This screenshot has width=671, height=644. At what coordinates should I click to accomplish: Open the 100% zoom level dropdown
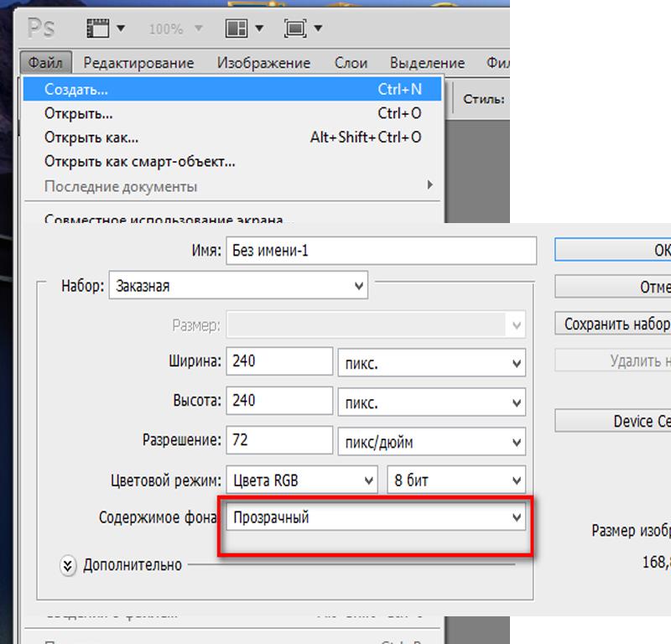pos(175,29)
